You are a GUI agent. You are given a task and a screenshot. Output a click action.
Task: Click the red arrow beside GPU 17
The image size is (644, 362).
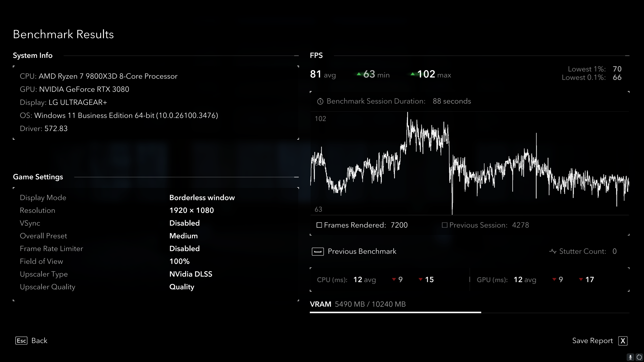click(x=581, y=279)
